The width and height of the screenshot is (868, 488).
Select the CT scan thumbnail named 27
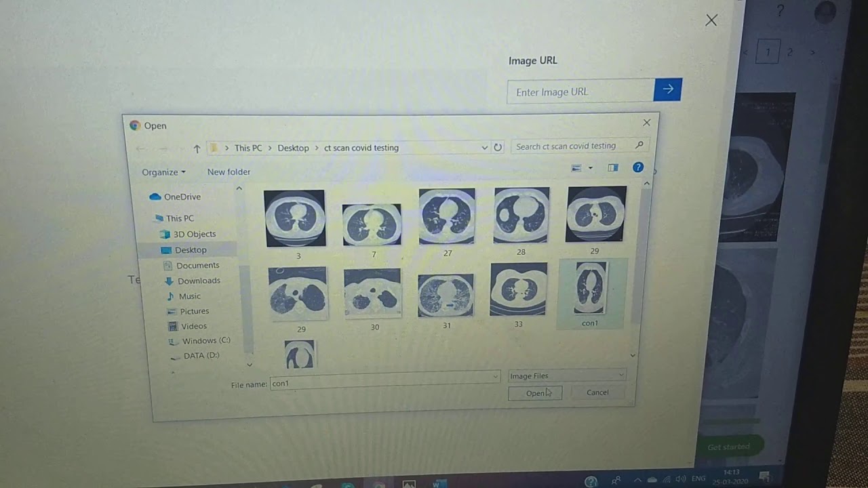coord(447,216)
